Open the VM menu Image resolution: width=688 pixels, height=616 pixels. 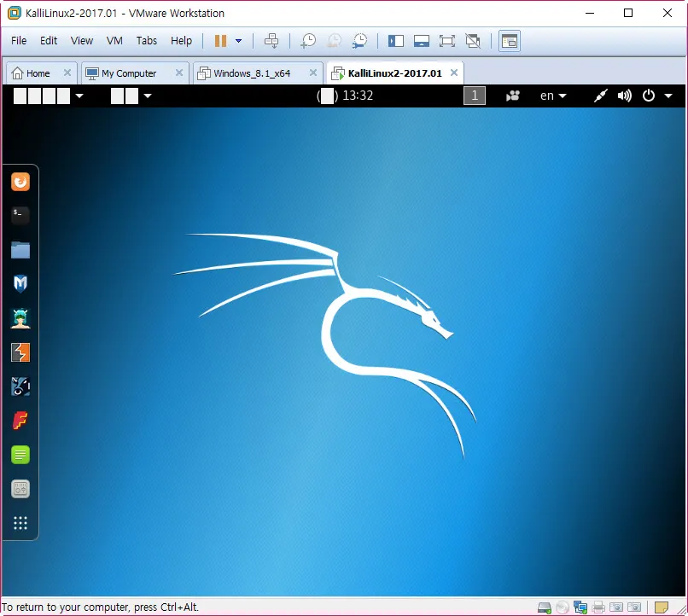pyautogui.click(x=114, y=41)
